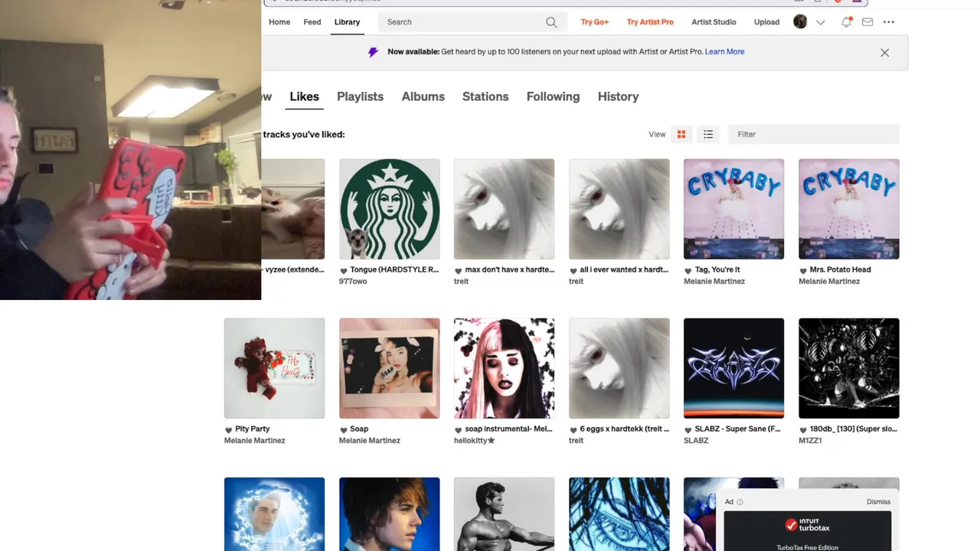
Task: Close the Artist Pro announcement banner
Action: pyautogui.click(x=884, y=53)
